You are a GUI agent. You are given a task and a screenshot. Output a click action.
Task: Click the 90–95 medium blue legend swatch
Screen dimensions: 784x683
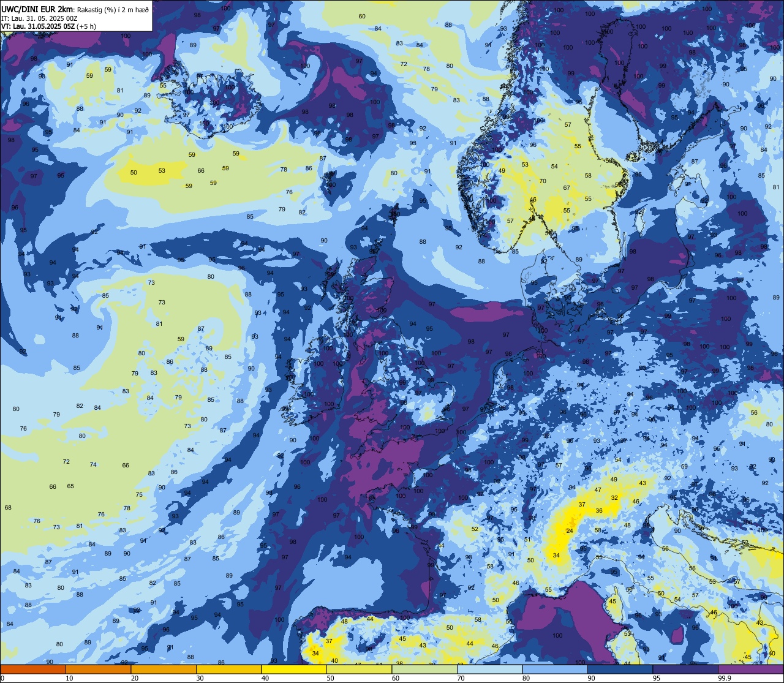620,670
